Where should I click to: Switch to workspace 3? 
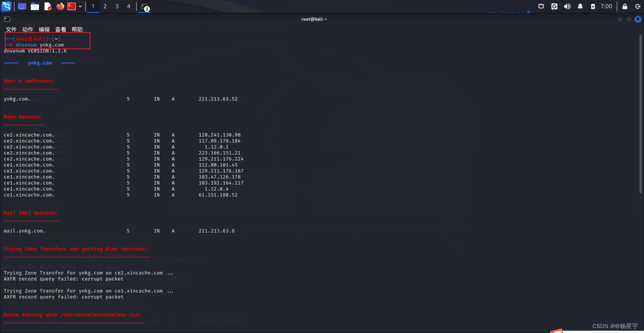click(x=117, y=6)
